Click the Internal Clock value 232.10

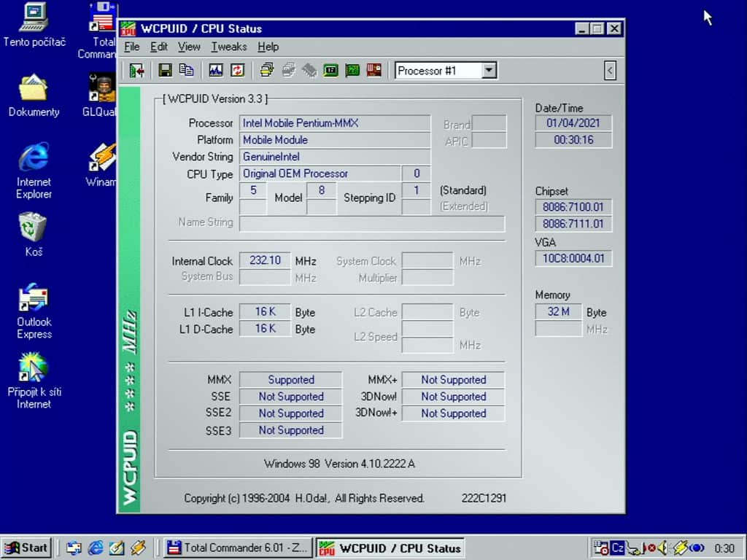[x=265, y=260]
